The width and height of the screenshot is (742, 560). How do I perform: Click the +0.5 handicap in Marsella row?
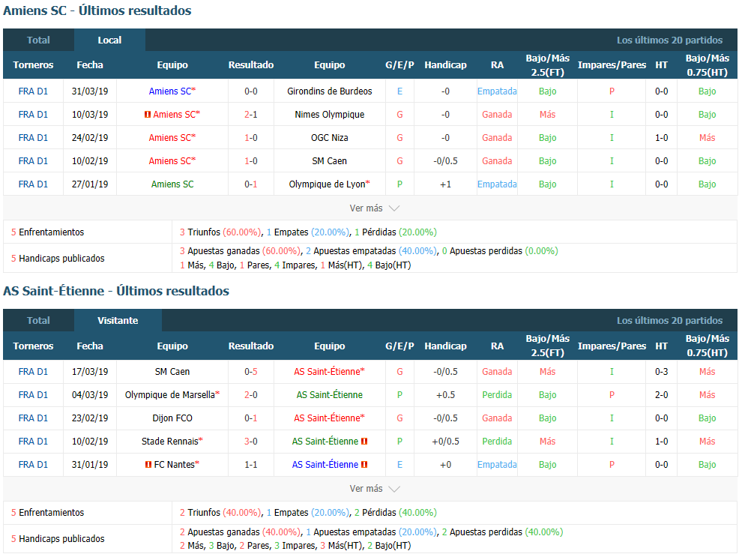pos(445,395)
